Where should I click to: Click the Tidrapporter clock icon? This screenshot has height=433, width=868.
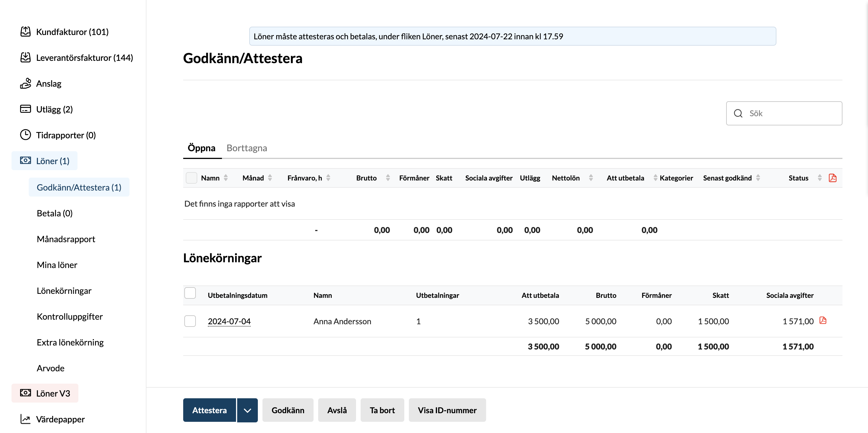pyautogui.click(x=25, y=135)
